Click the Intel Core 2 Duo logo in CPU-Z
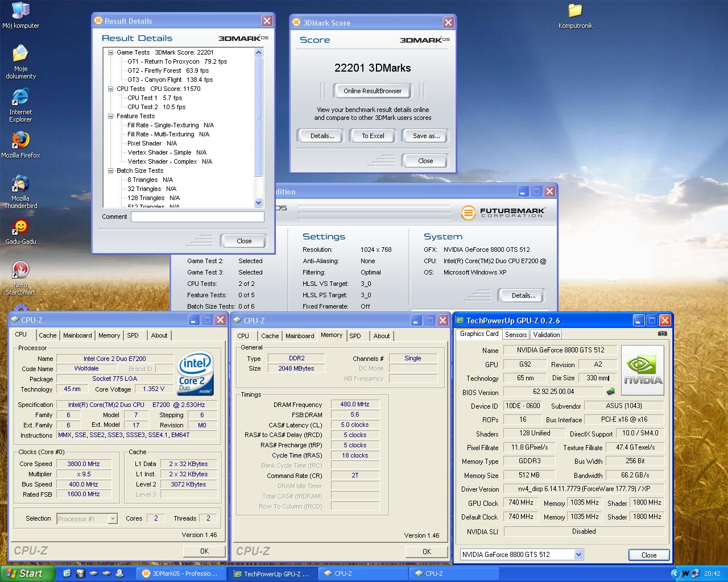728x582 pixels. click(195, 373)
